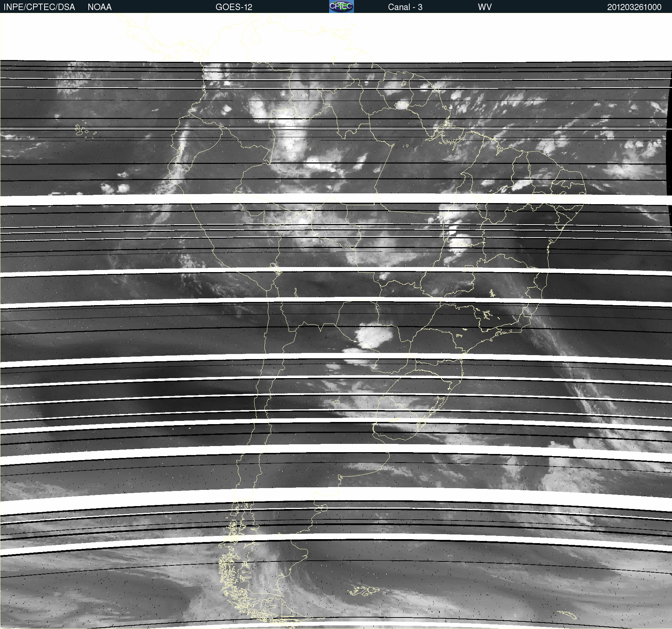
Task: Click the INPE/CPTEC/DSA header label
Action: click(39, 7)
